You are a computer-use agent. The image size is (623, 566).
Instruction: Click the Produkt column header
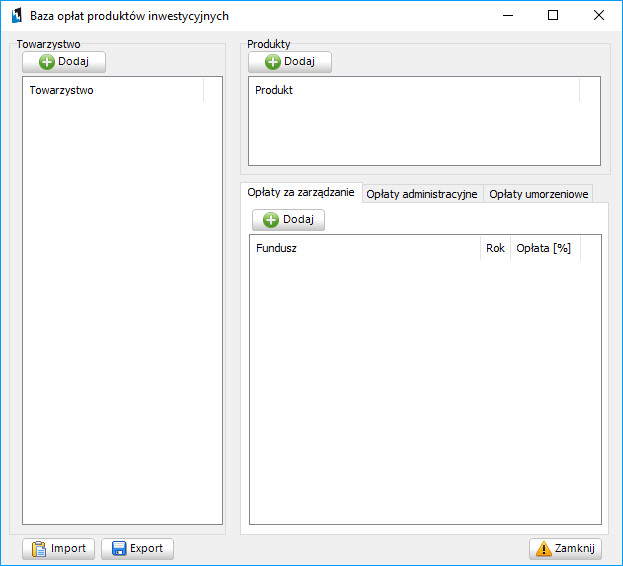coord(412,90)
